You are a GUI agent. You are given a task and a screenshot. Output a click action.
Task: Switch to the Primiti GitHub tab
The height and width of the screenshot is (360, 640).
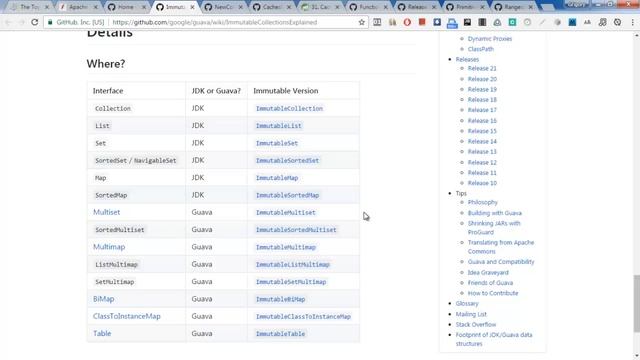point(464,7)
